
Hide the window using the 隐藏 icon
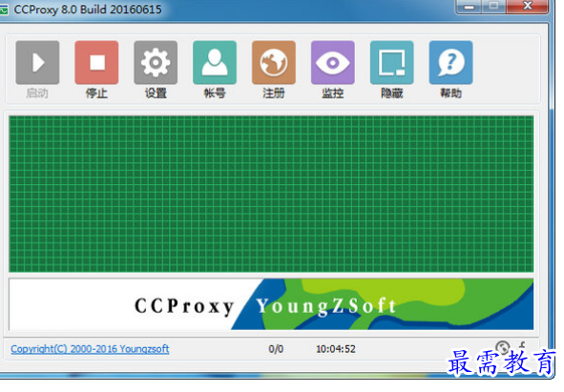pos(391,63)
